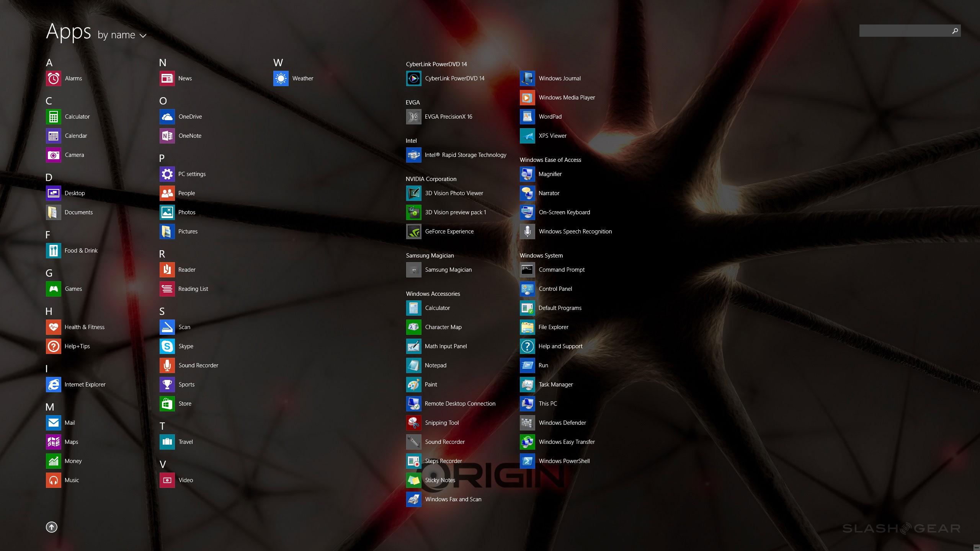The height and width of the screenshot is (551, 980).
Task: Click the 'XPS Viewer' label
Action: (x=553, y=136)
